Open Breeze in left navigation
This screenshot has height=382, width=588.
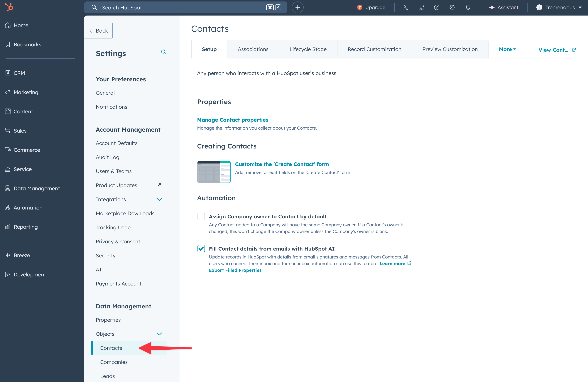tap(22, 255)
